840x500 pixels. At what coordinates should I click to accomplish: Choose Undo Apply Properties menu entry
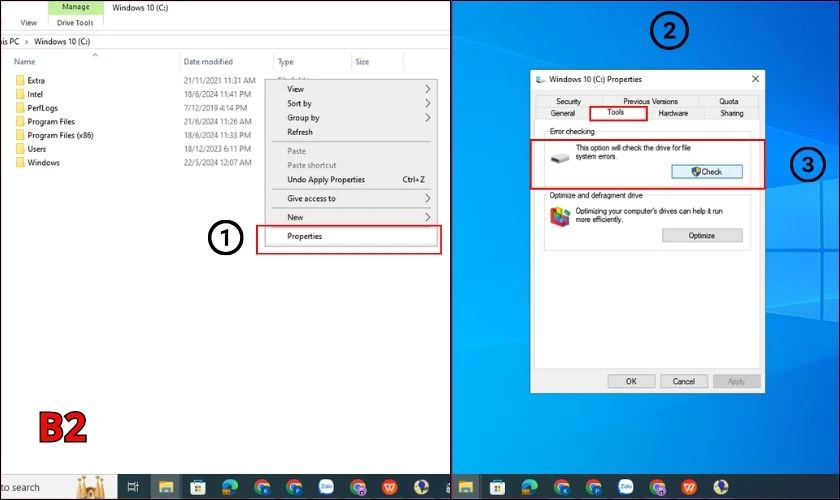pyautogui.click(x=326, y=180)
